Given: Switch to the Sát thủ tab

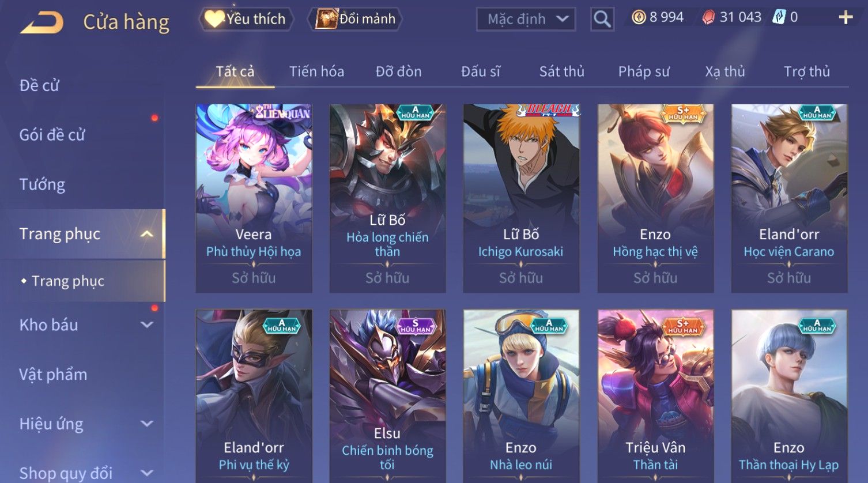Looking at the screenshot, I should pos(562,71).
